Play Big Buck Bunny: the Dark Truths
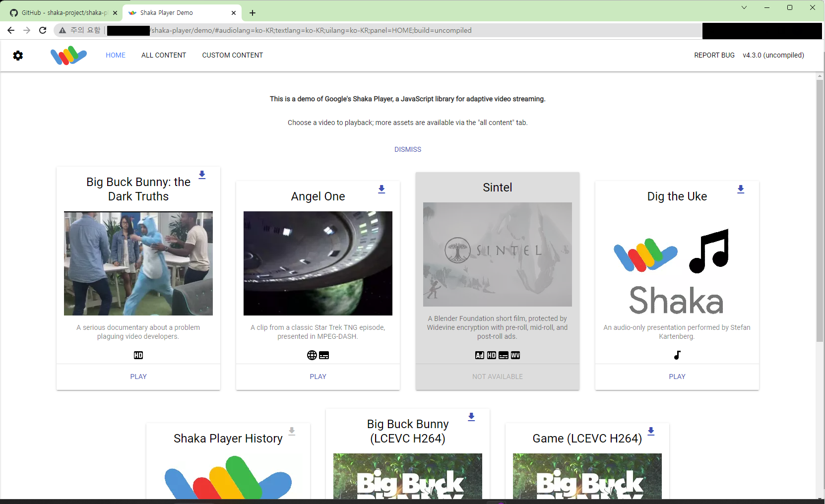The height and width of the screenshot is (504, 825). pos(138,377)
